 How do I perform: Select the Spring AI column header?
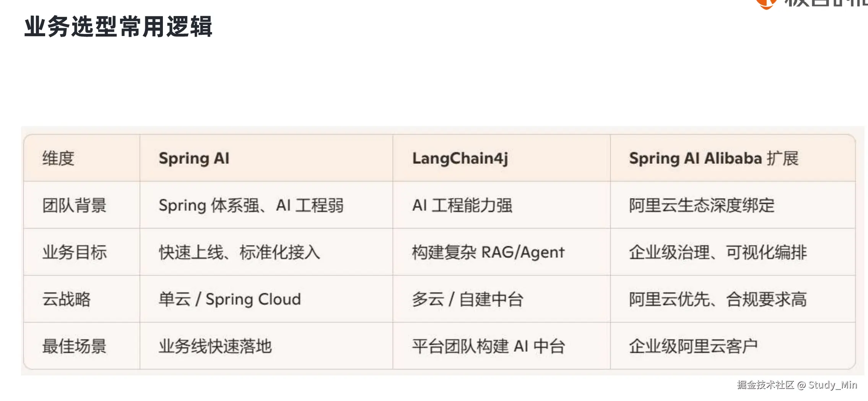(194, 158)
